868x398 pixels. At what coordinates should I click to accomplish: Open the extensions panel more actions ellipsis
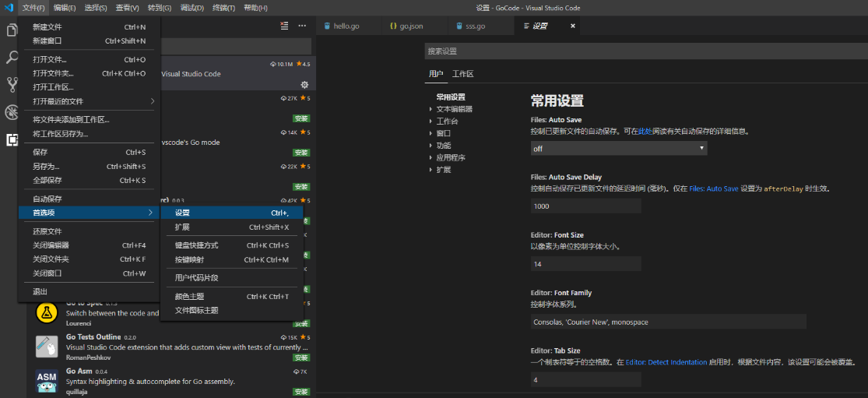pos(302,26)
